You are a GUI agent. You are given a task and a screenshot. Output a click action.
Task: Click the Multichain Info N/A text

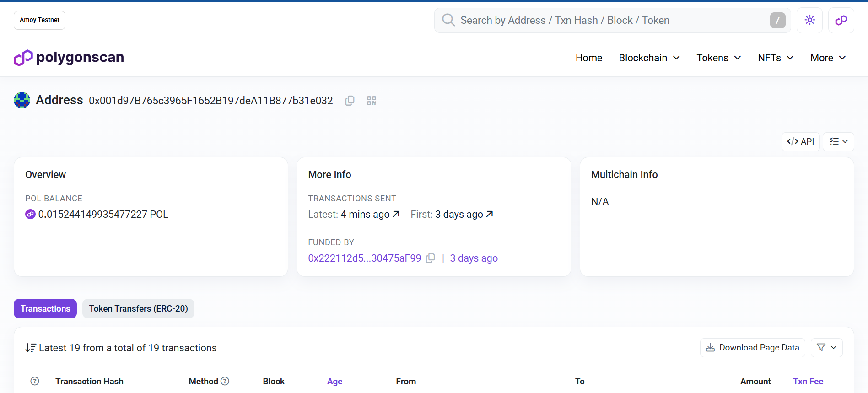point(600,201)
